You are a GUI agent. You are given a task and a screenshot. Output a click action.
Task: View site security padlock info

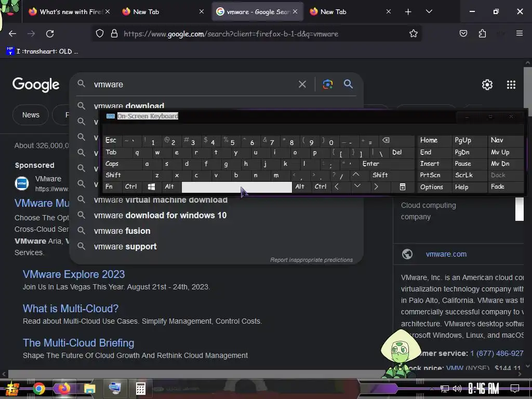pyautogui.click(x=114, y=34)
